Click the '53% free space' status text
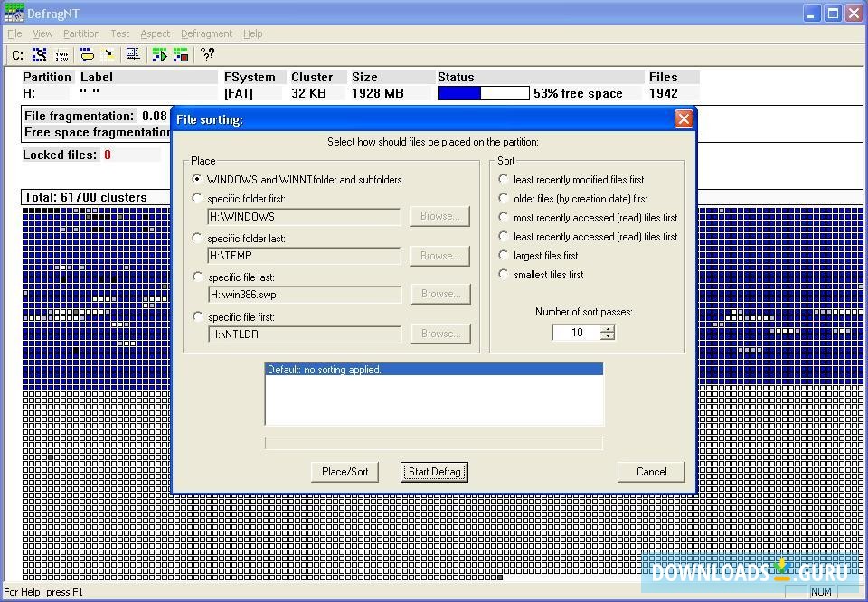The image size is (868, 602). pyautogui.click(x=578, y=93)
